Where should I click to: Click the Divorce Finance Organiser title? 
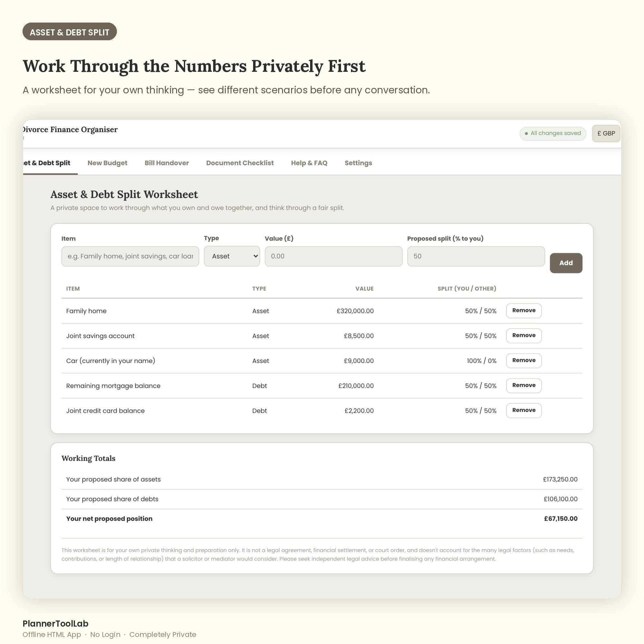[70, 130]
